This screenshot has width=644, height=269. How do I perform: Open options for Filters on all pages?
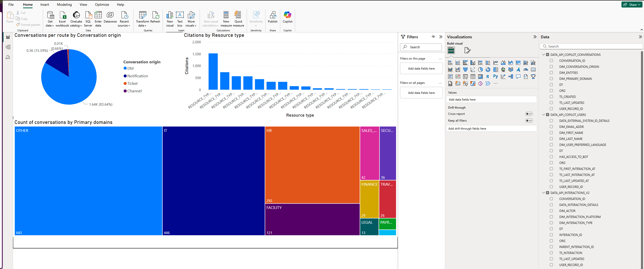(x=440, y=83)
